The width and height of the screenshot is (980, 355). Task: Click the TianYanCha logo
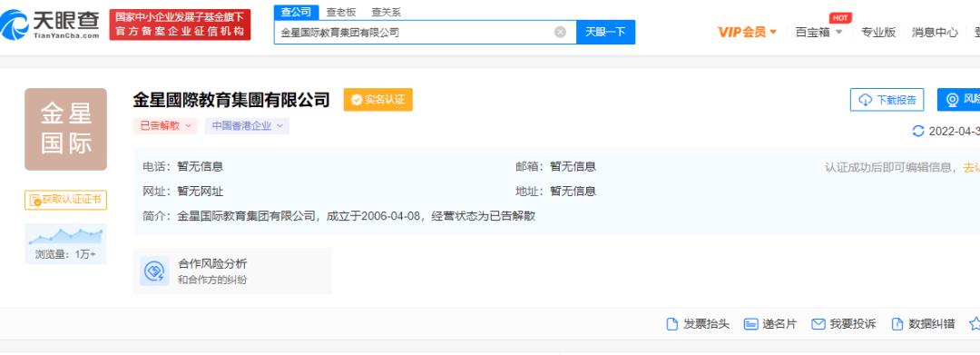(x=50, y=25)
